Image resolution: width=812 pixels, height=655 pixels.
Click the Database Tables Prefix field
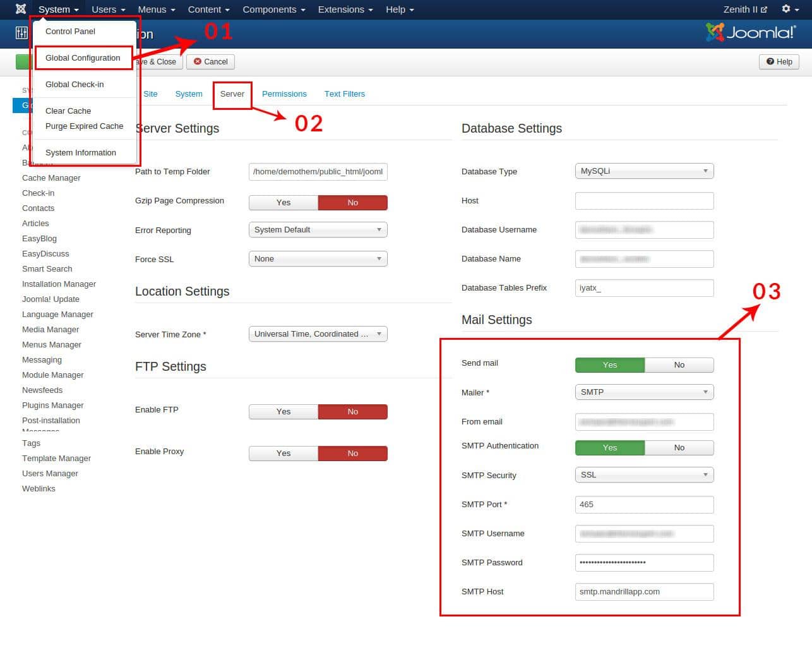click(x=645, y=287)
